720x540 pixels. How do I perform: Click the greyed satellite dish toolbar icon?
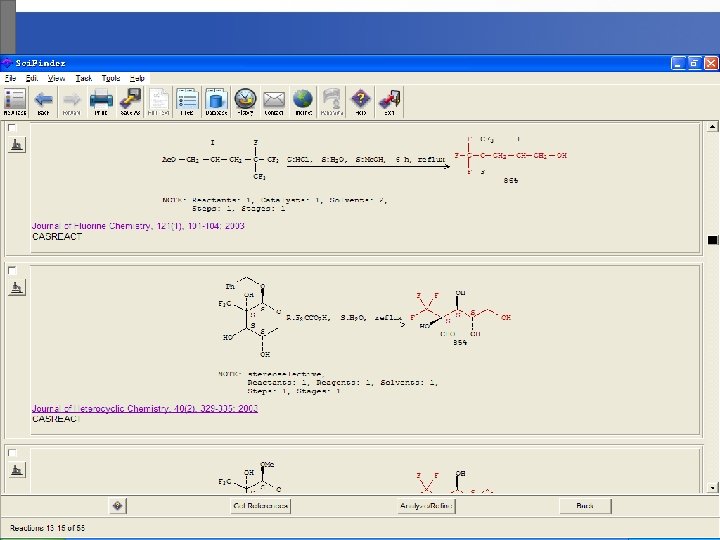(332, 101)
